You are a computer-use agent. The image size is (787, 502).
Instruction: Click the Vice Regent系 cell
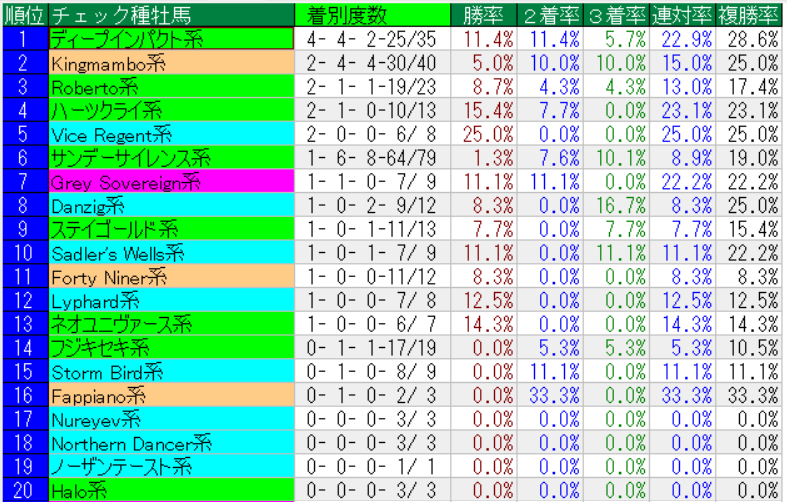[171, 133]
